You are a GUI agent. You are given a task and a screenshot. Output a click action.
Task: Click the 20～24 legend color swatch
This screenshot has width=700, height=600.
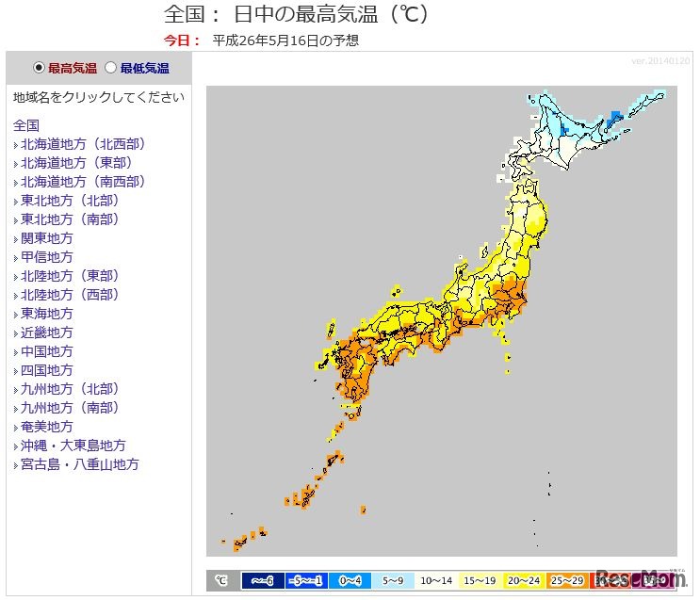[x=524, y=581]
